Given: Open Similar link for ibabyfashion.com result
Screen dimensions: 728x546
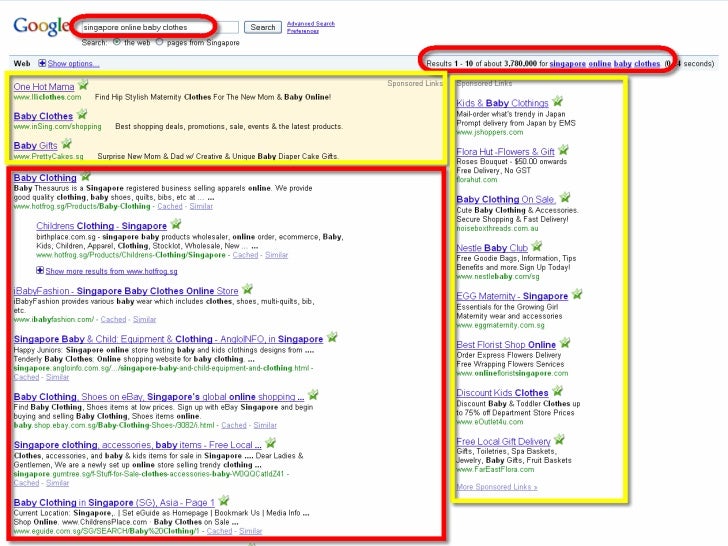Looking at the screenshot, I should [x=144, y=319].
